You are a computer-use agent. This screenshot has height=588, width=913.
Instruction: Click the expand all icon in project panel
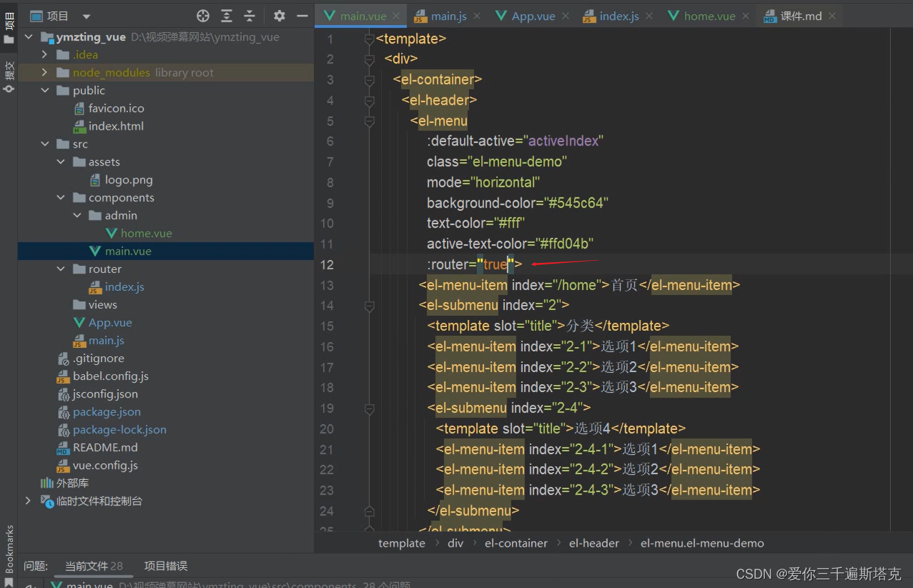[227, 16]
